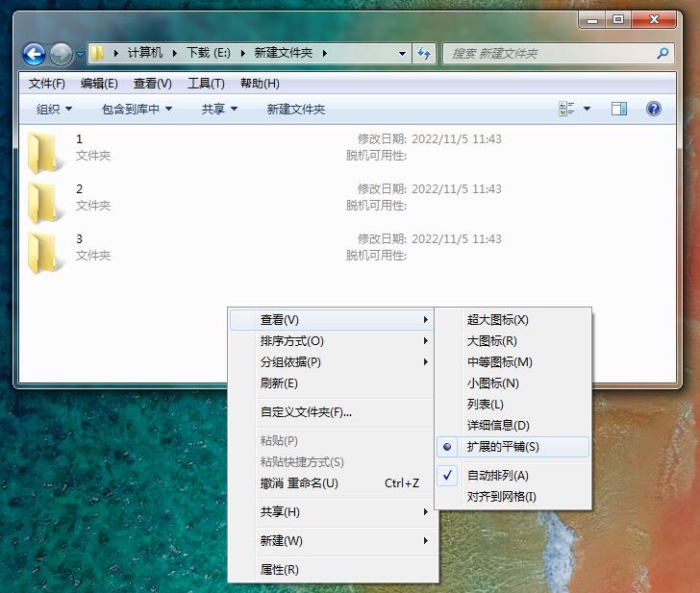This screenshot has height=593, width=700.
Task: Select the 扩展的平铺(S) radio option
Action: pyautogui.click(x=503, y=447)
